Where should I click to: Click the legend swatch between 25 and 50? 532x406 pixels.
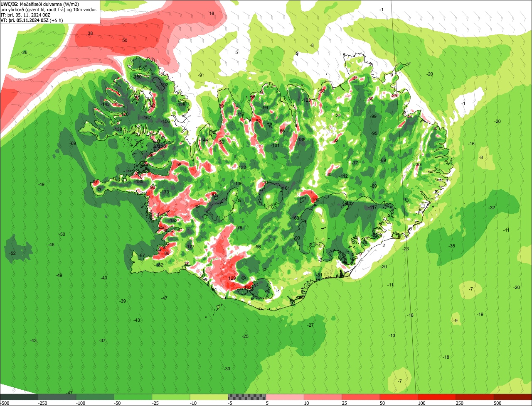click(361, 397)
